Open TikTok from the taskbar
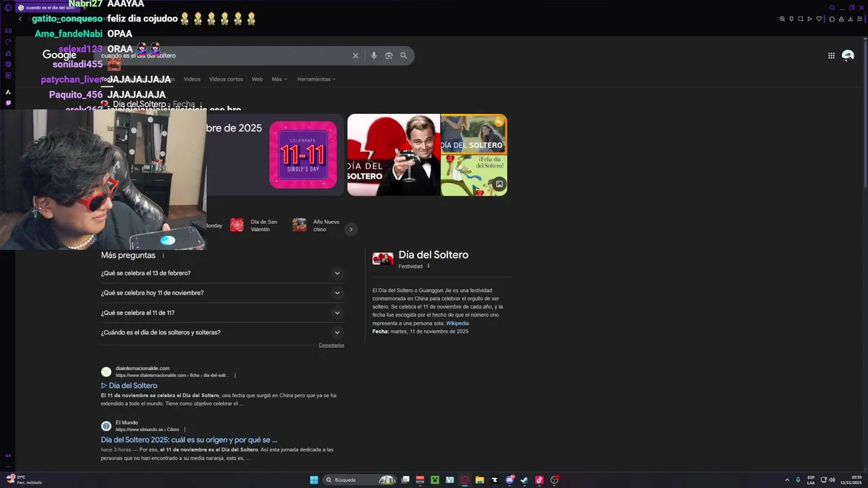 (539, 480)
